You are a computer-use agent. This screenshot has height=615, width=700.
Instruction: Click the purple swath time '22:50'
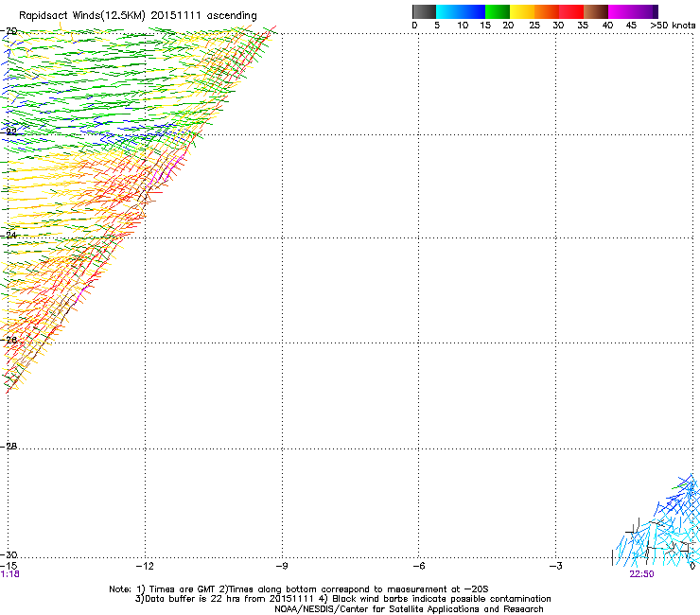[x=641, y=574]
